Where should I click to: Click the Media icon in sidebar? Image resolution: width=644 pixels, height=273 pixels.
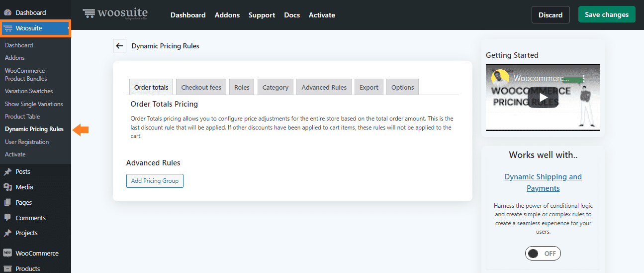[7, 187]
